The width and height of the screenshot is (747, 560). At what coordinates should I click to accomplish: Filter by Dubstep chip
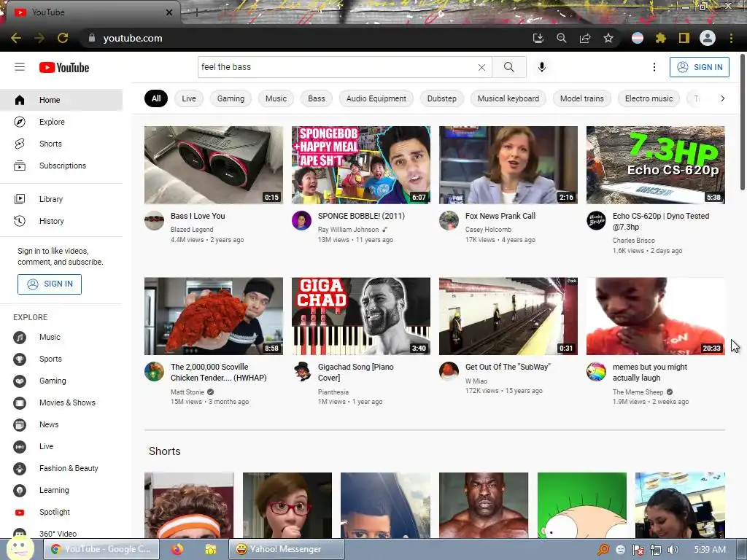441,98
